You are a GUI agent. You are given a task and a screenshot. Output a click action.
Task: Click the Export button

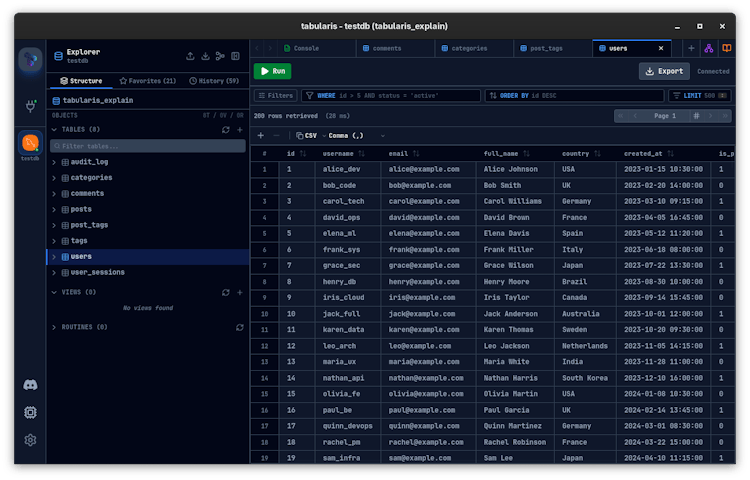click(664, 71)
